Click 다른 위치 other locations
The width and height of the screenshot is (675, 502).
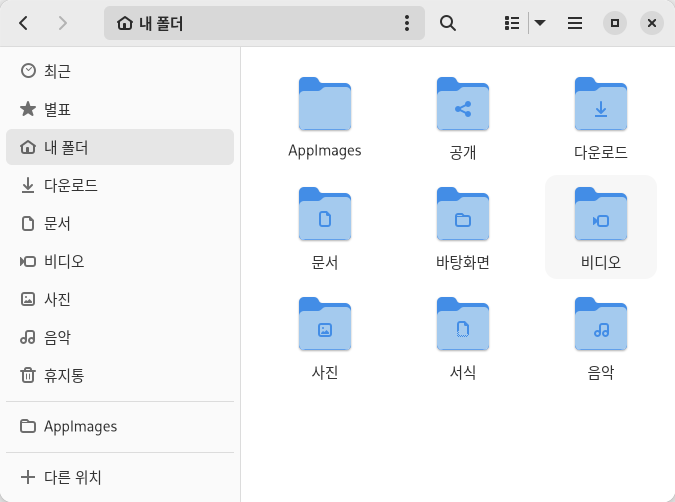[120, 477]
